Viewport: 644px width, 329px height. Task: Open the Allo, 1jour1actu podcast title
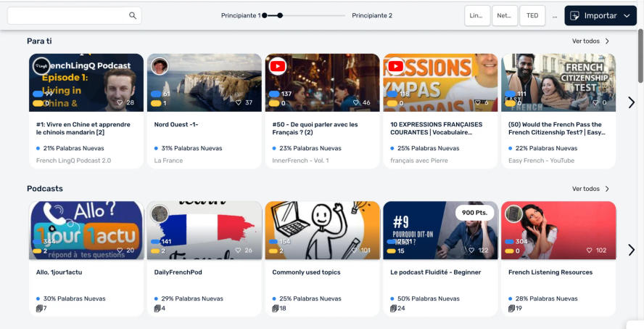tap(59, 272)
